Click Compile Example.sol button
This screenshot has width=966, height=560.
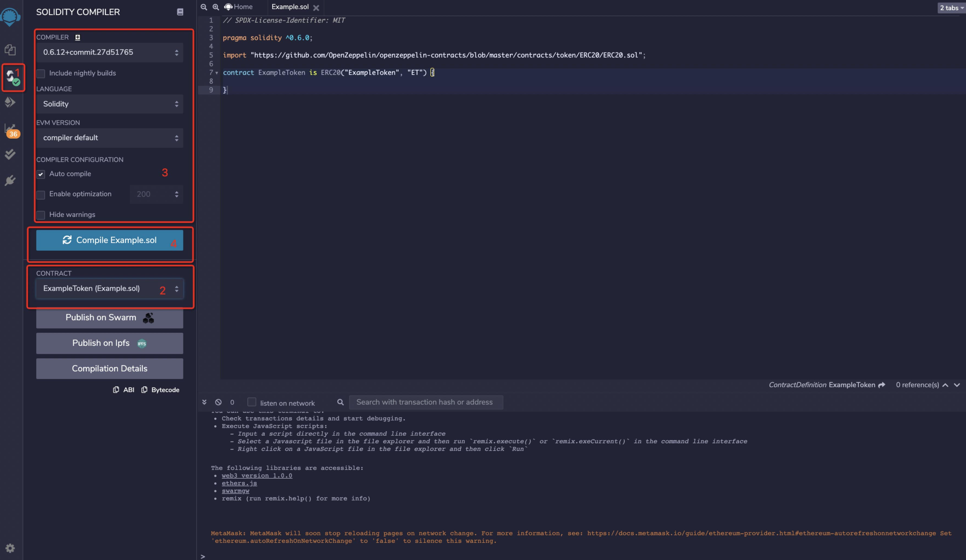pyautogui.click(x=109, y=240)
